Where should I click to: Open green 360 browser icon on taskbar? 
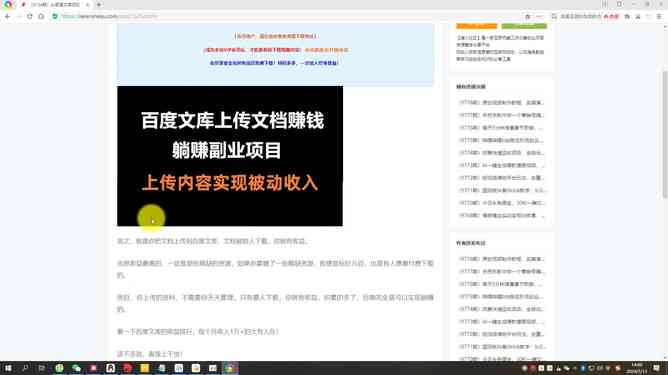(59, 368)
